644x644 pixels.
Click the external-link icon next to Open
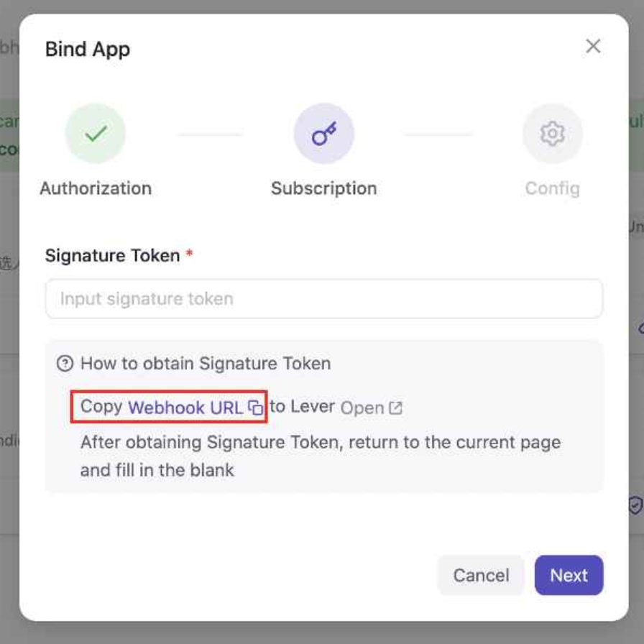pos(395,408)
